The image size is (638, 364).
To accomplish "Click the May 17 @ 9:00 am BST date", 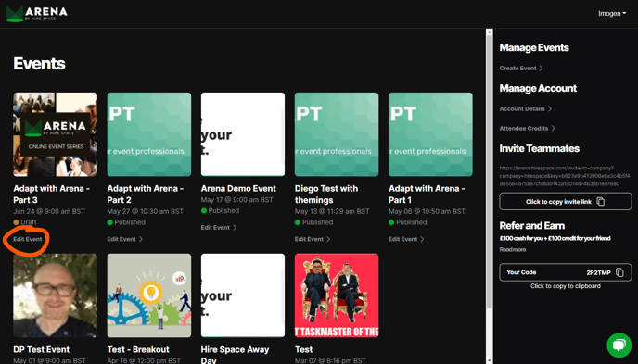I will (x=236, y=200).
